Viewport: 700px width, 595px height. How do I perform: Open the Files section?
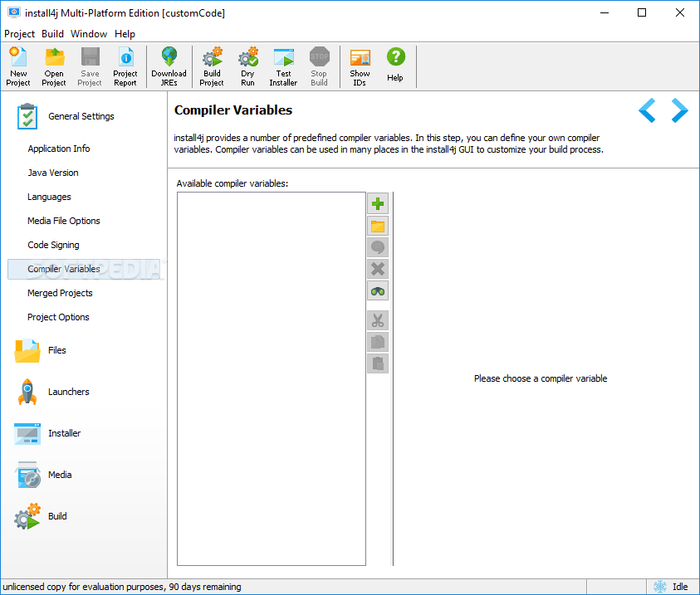coord(41,350)
